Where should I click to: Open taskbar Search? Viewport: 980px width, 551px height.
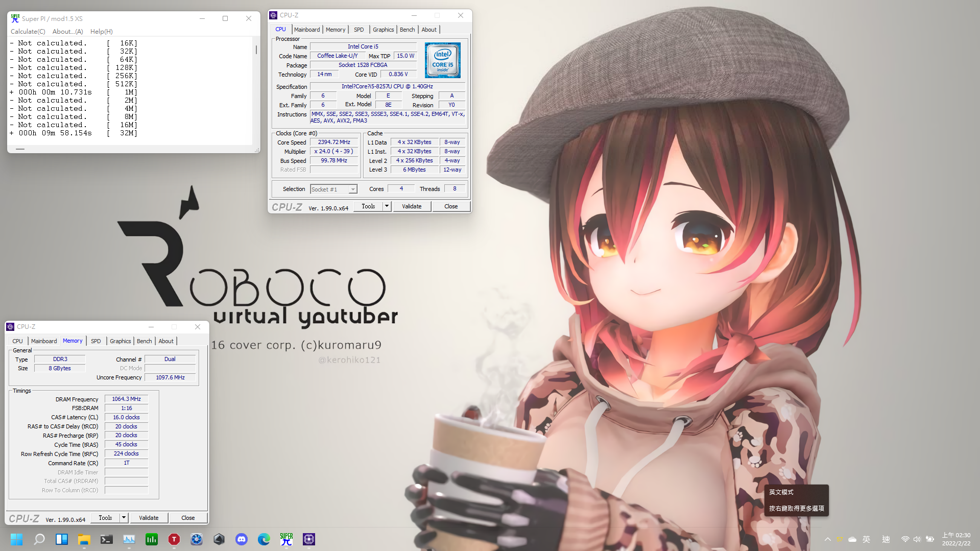[39, 539]
